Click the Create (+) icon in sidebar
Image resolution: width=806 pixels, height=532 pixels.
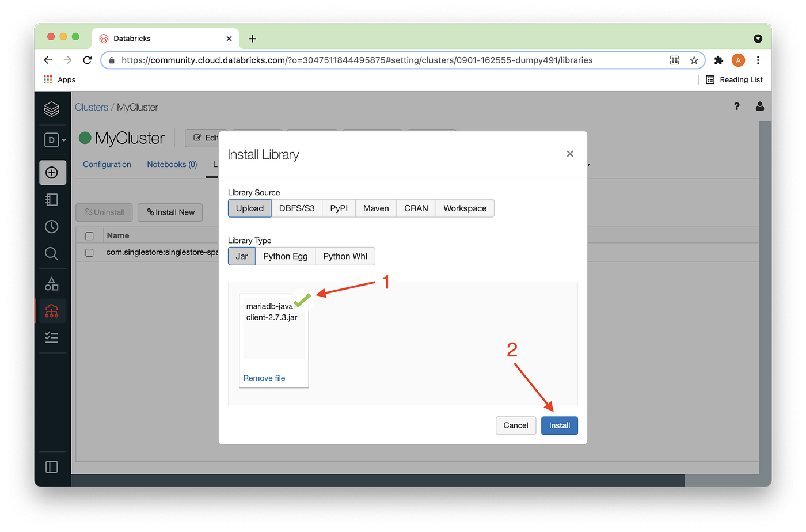coord(52,172)
